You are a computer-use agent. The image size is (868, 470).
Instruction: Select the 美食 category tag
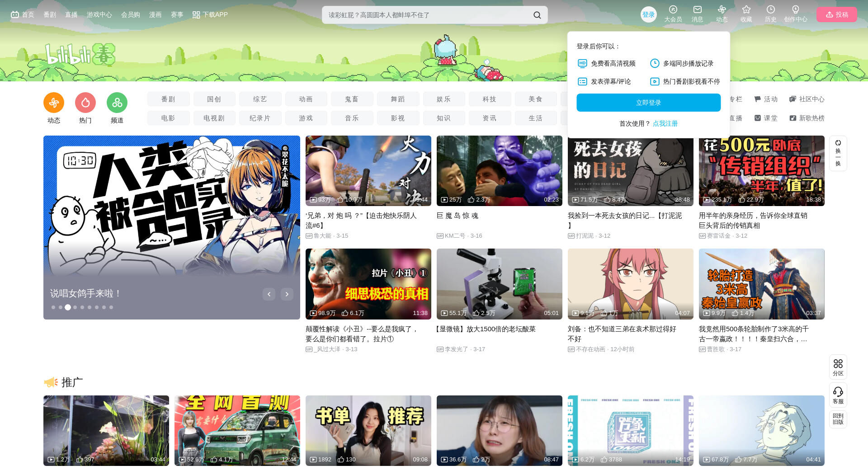(x=536, y=99)
